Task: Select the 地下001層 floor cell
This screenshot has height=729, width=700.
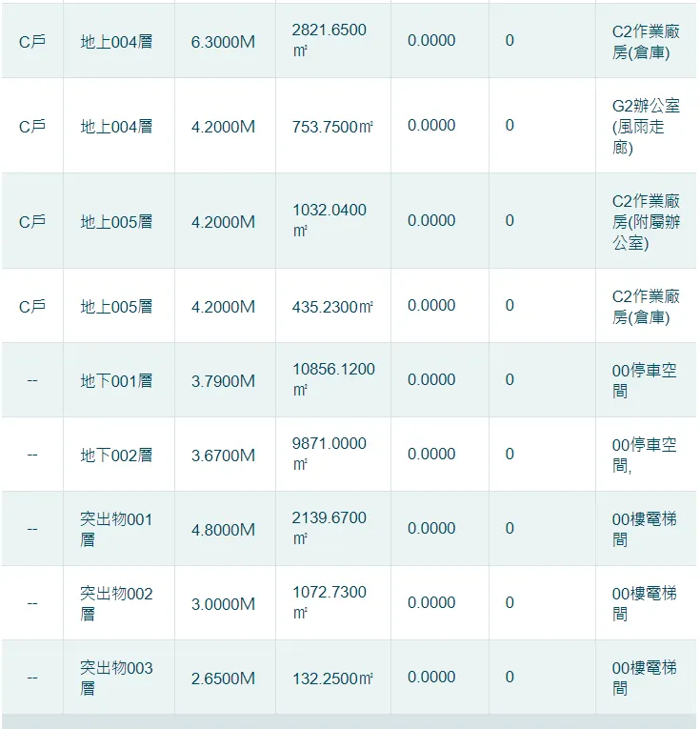Action: tap(116, 380)
